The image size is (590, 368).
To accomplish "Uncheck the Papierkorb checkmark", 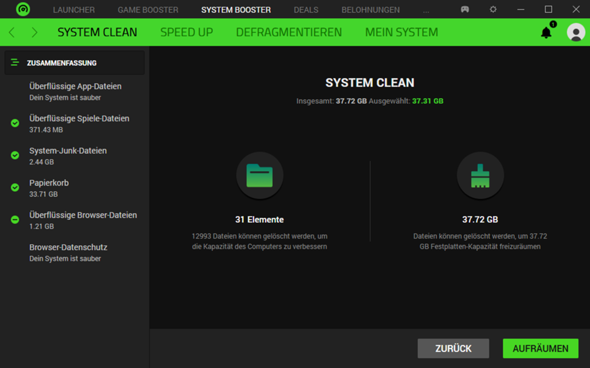I will point(15,187).
